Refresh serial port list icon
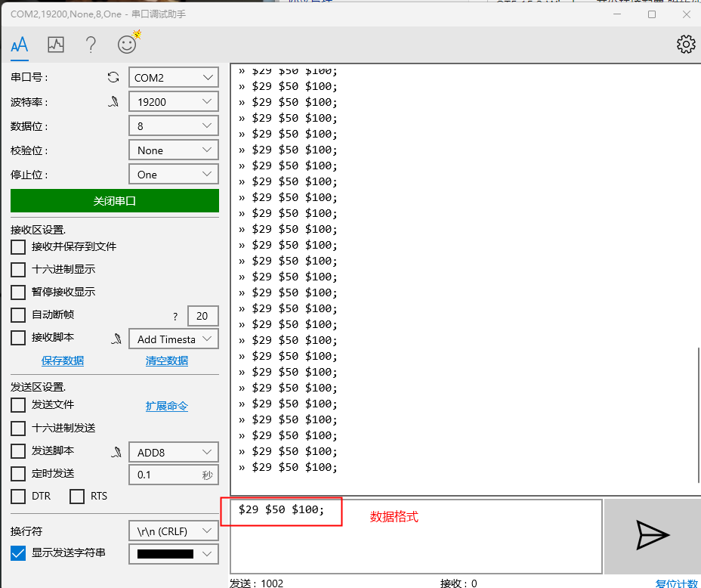This screenshot has height=588, width=701. [x=113, y=77]
